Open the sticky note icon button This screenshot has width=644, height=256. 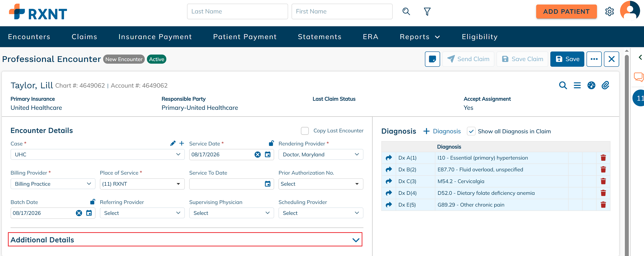click(x=432, y=59)
